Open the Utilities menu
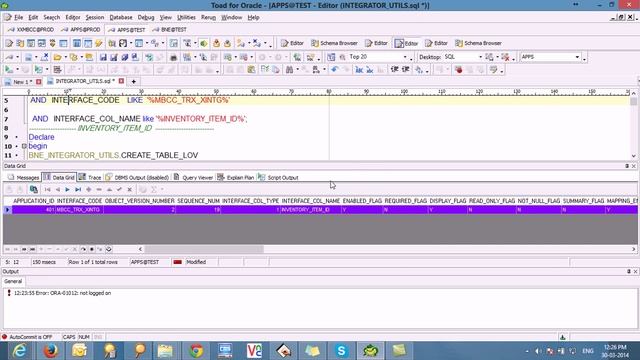Image resolution: width=640 pixels, height=360 pixels. (186, 18)
